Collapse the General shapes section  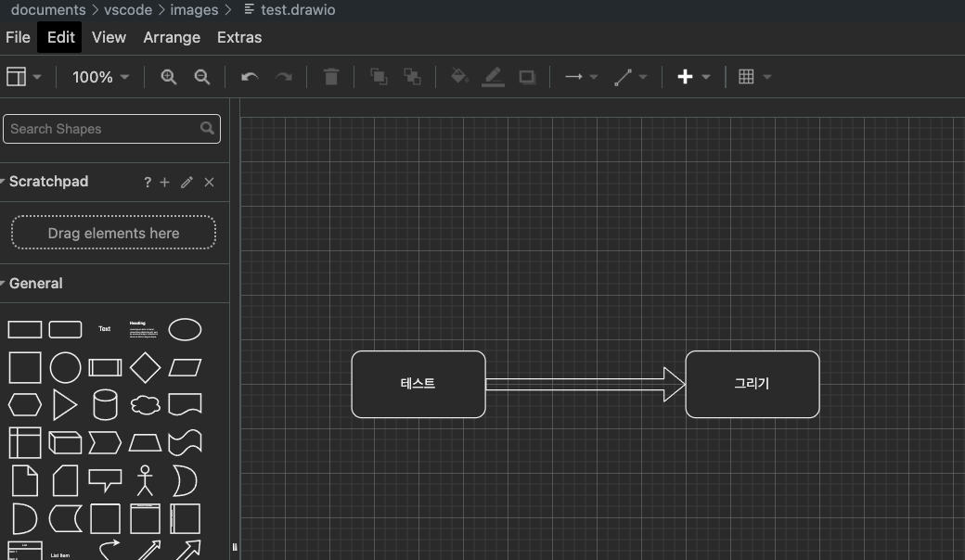pos(35,284)
